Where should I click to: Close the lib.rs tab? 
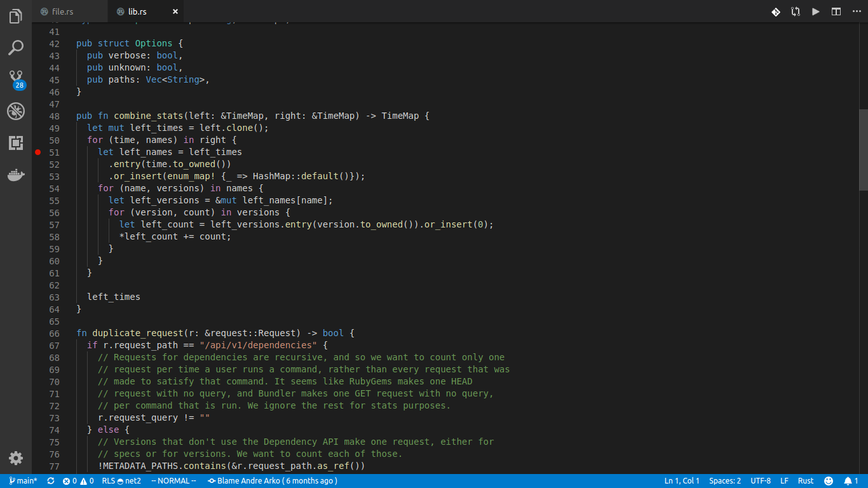point(175,11)
